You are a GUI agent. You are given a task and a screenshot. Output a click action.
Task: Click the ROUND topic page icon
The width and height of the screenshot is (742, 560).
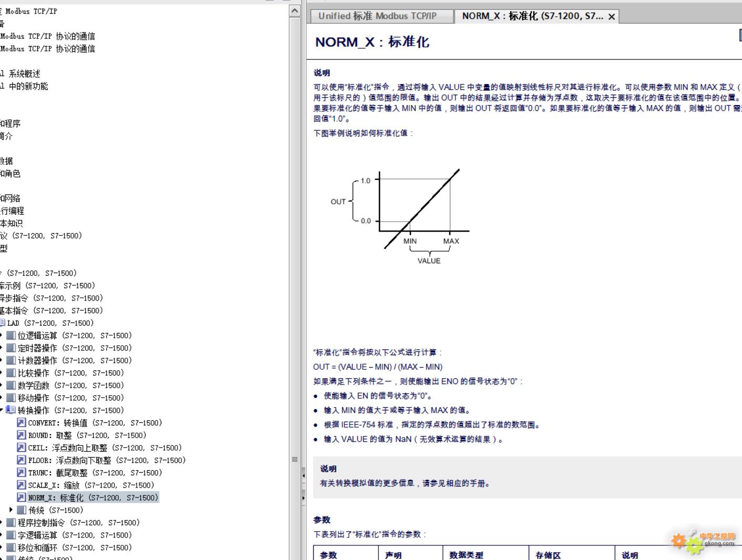click(x=21, y=435)
